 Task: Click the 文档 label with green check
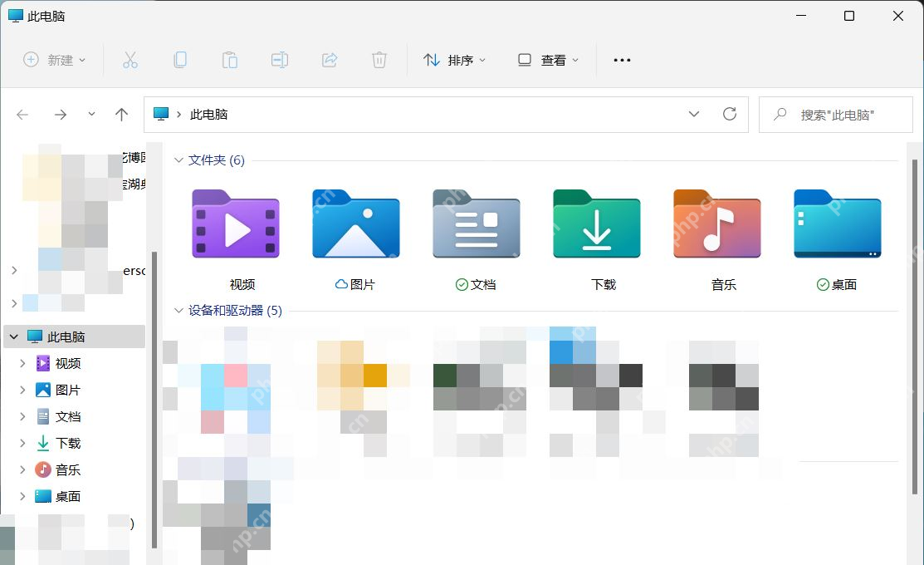[476, 284]
